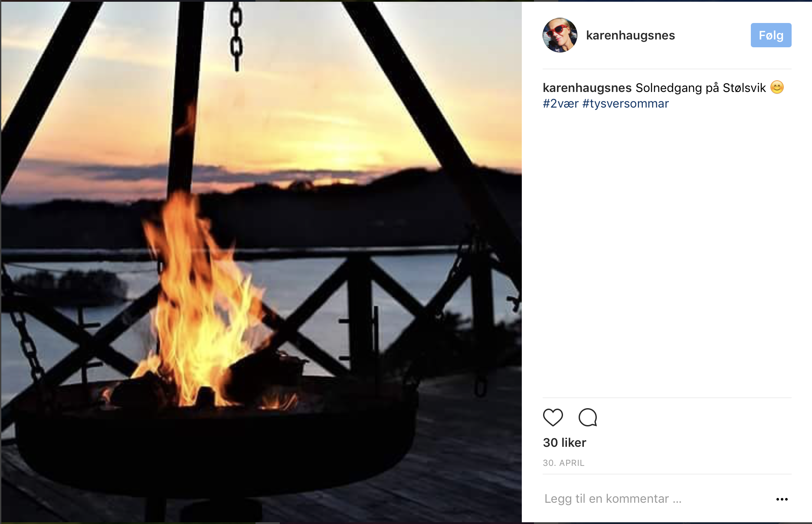Open the #tysversommar hashtag

[625, 104]
